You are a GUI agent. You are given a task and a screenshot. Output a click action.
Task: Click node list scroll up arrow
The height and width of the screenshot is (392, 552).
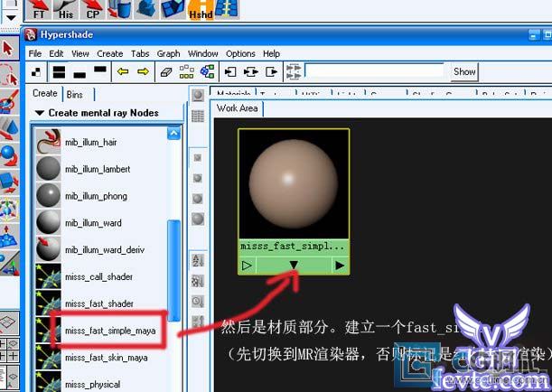tap(173, 134)
